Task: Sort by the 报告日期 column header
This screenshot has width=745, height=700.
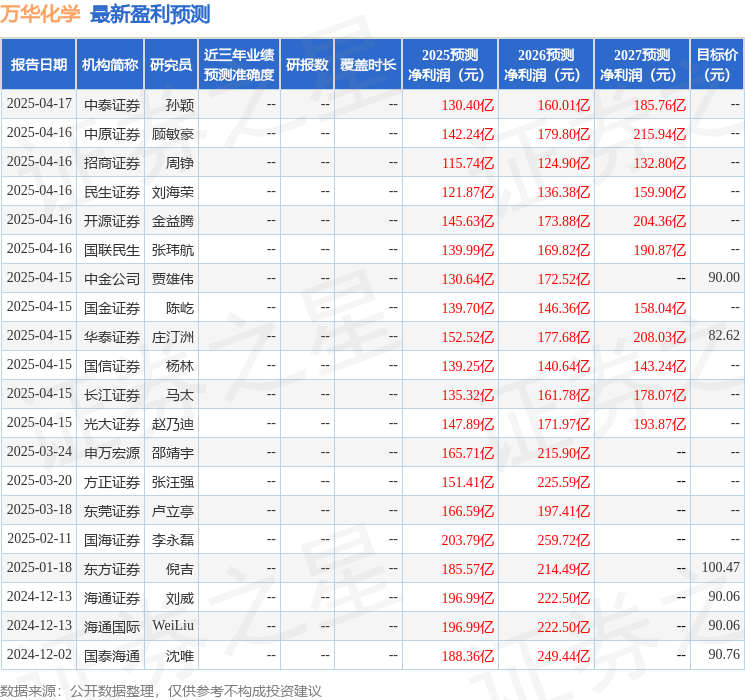Action: (39, 65)
